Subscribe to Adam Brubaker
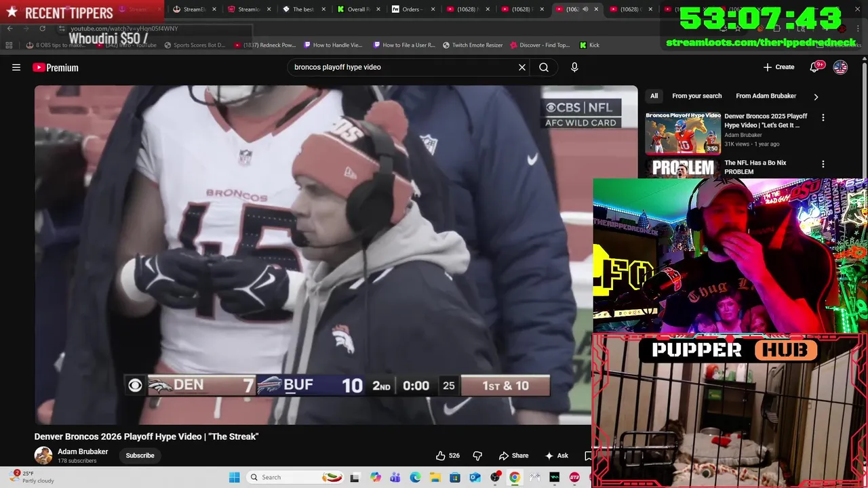 [140, 455]
